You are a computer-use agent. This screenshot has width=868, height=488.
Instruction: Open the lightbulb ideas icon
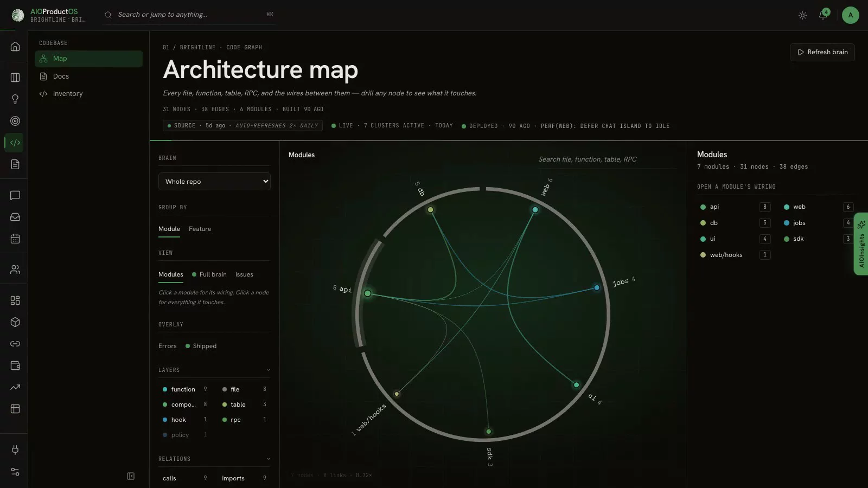click(x=15, y=99)
